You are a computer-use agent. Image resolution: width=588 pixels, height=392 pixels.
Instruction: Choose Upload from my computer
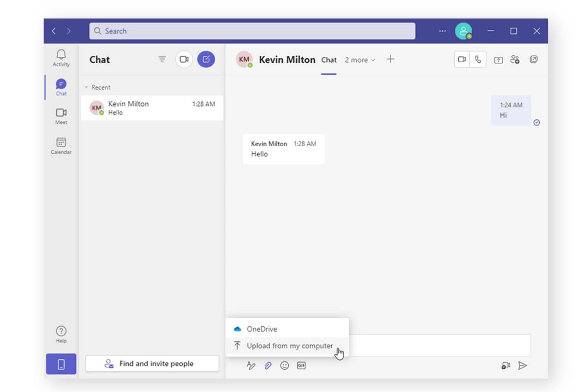[x=287, y=346]
